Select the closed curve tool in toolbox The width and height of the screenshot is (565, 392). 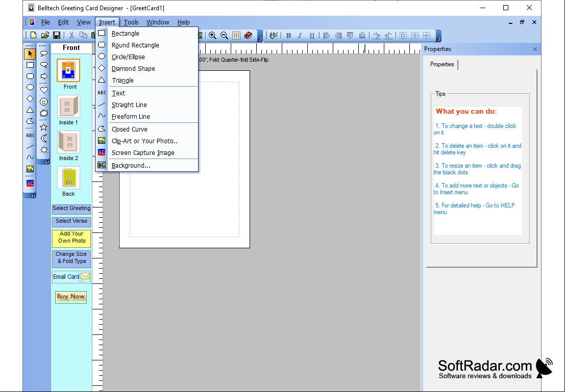coord(30,121)
